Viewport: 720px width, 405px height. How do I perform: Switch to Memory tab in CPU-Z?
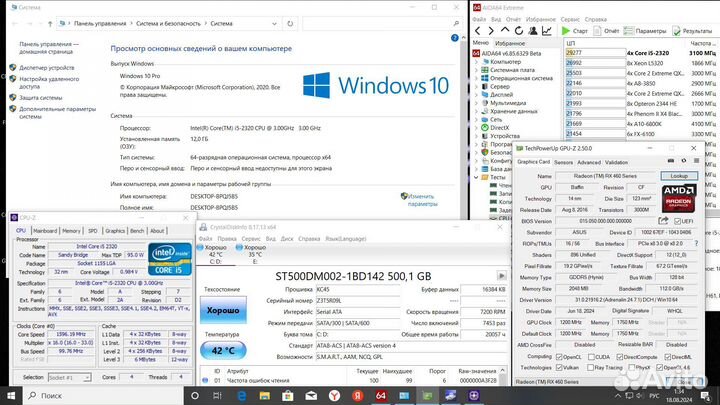pos(71,231)
